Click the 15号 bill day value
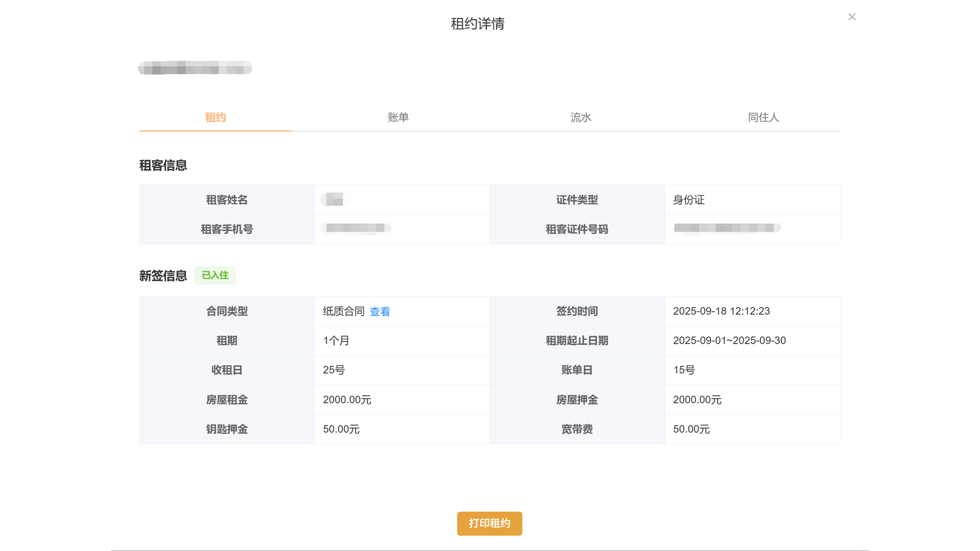 click(x=684, y=370)
